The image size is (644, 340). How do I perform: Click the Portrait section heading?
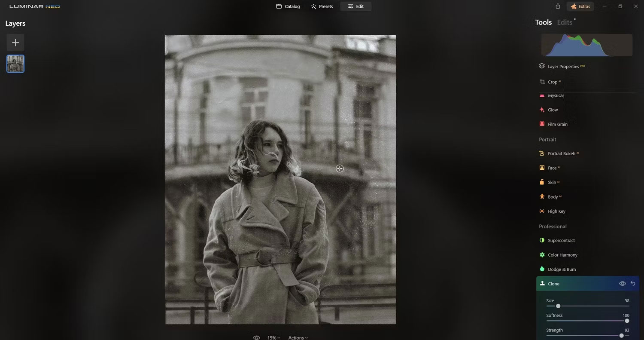547,139
